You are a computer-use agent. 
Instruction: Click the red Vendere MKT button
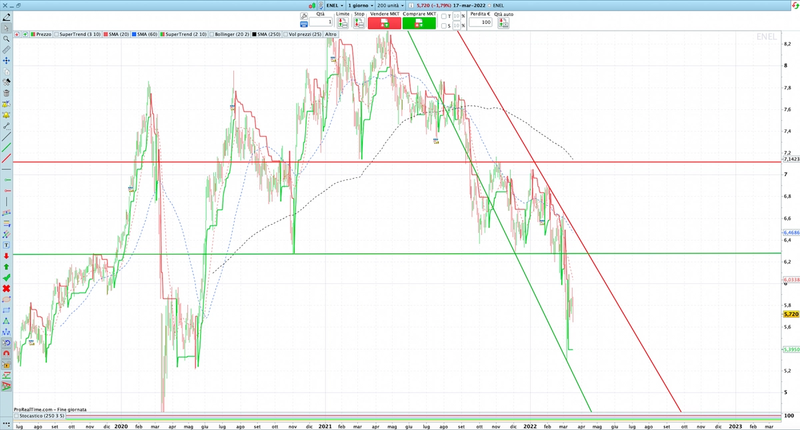coord(384,23)
